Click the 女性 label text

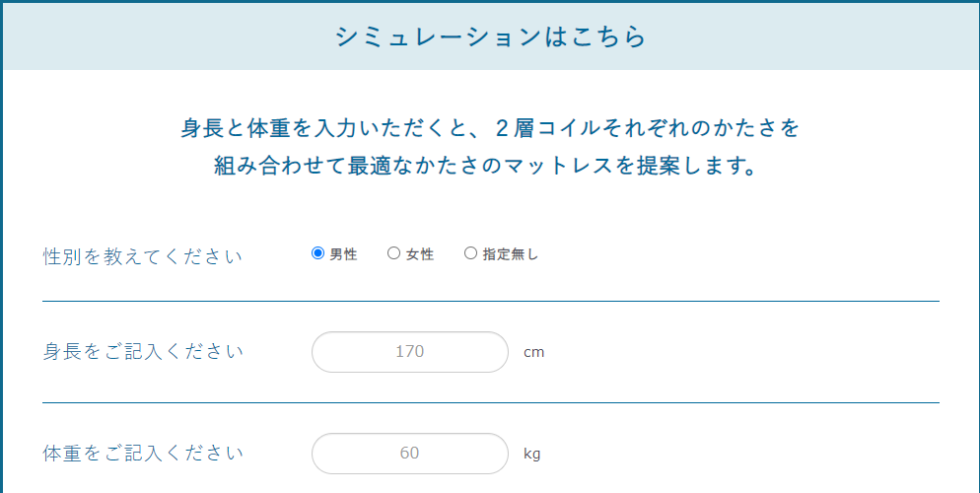(x=420, y=254)
